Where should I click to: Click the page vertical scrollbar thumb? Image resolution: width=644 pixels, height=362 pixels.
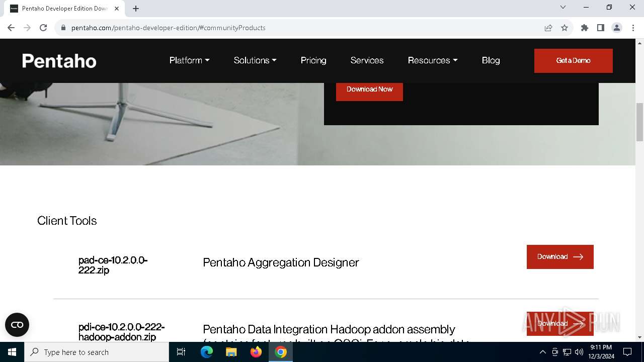click(639, 122)
